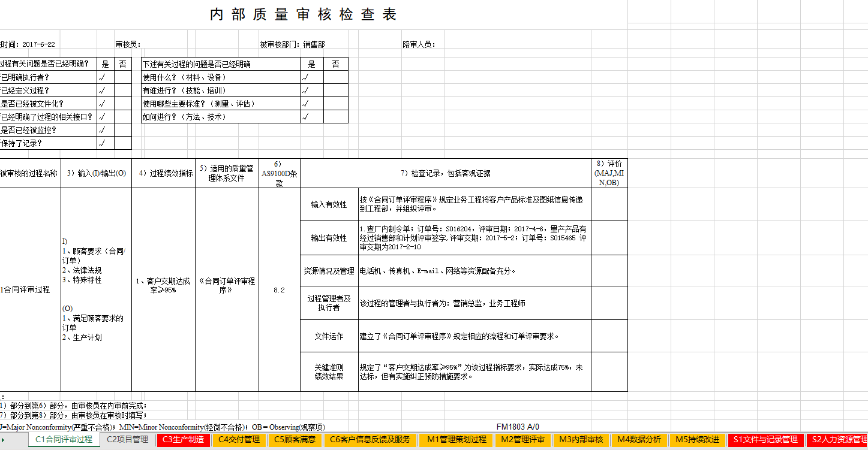Click the 下述有关过程的问题是否已经明确 header cell
Screen dimensions: 868x450
tap(220, 64)
